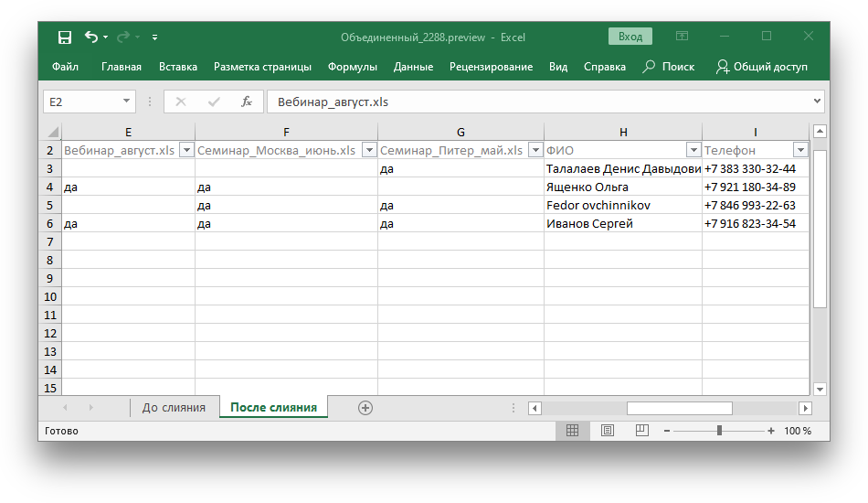Expand the Name Box dropdown arrow
This screenshot has width=868, height=503.
[126, 102]
